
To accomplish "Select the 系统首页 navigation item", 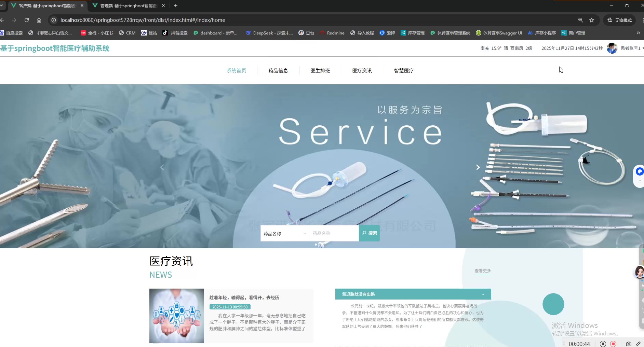I will pyautogui.click(x=237, y=70).
